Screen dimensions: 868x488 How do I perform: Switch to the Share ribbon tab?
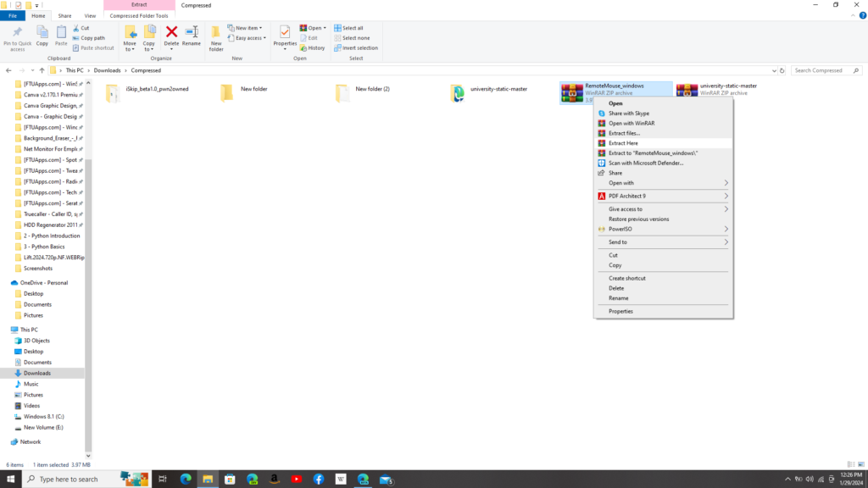pyautogui.click(x=64, y=16)
